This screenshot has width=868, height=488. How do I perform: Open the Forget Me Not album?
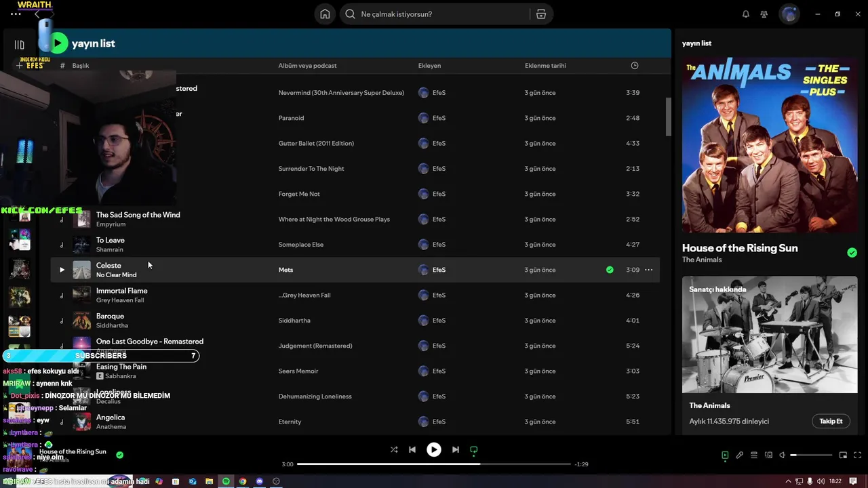(x=299, y=194)
